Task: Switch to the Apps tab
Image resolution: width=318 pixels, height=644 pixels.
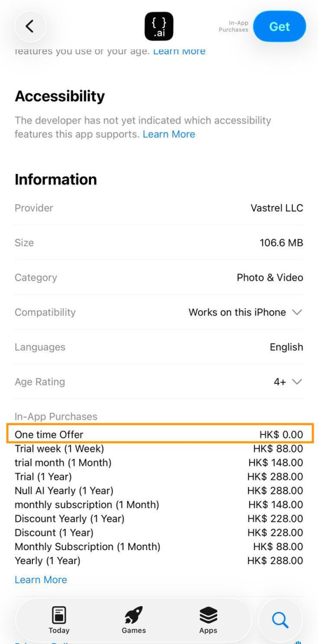Action: (x=208, y=621)
